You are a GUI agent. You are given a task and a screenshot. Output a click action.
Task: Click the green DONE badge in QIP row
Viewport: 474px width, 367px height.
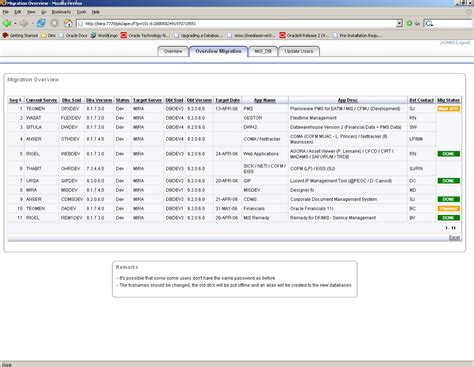tap(448, 181)
